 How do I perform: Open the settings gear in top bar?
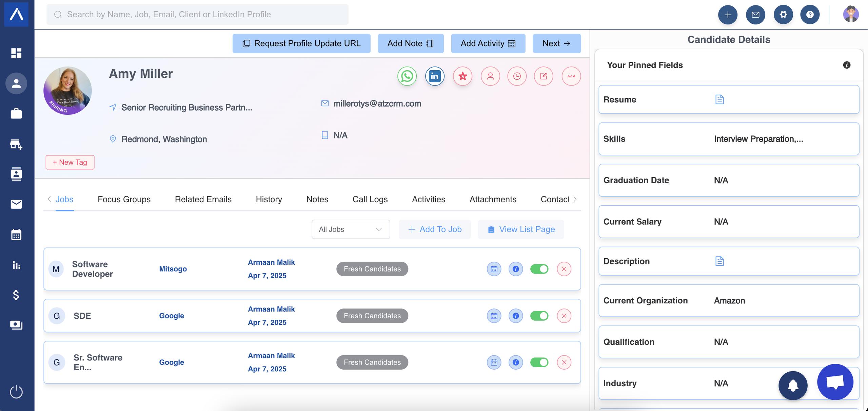click(783, 15)
